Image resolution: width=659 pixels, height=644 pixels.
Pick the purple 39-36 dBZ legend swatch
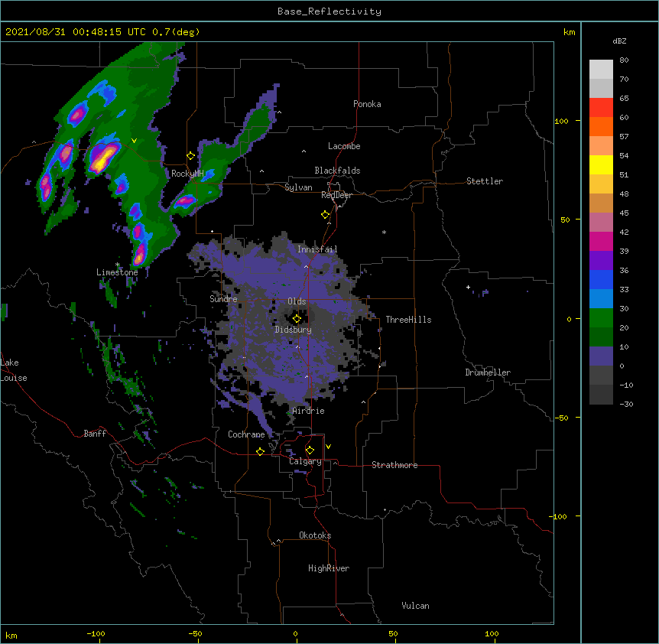pos(601,261)
